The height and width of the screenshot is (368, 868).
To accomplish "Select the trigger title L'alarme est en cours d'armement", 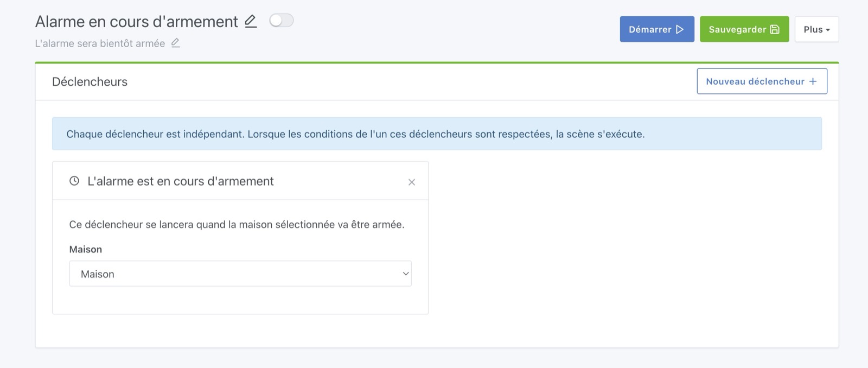I will (x=180, y=181).
